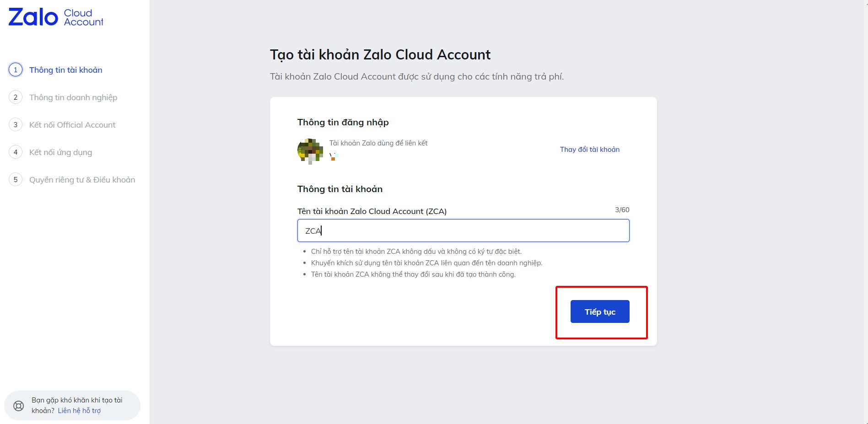Click the step 3 circle icon
The image size is (868, 424).
(16, 125)
